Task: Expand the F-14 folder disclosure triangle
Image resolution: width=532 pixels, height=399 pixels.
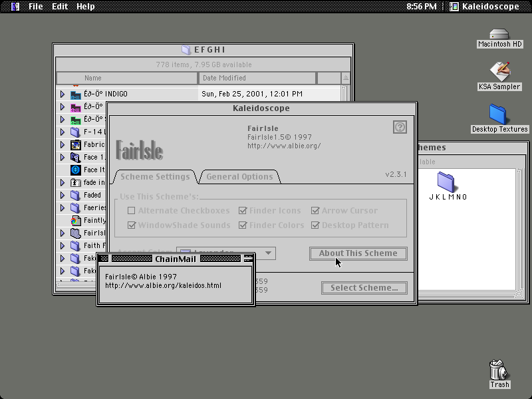Action: point(63,132)
